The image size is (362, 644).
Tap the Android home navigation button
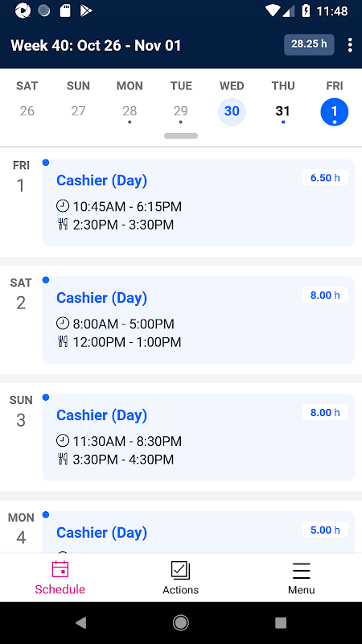pyautogui.click(x=180, y=623)
